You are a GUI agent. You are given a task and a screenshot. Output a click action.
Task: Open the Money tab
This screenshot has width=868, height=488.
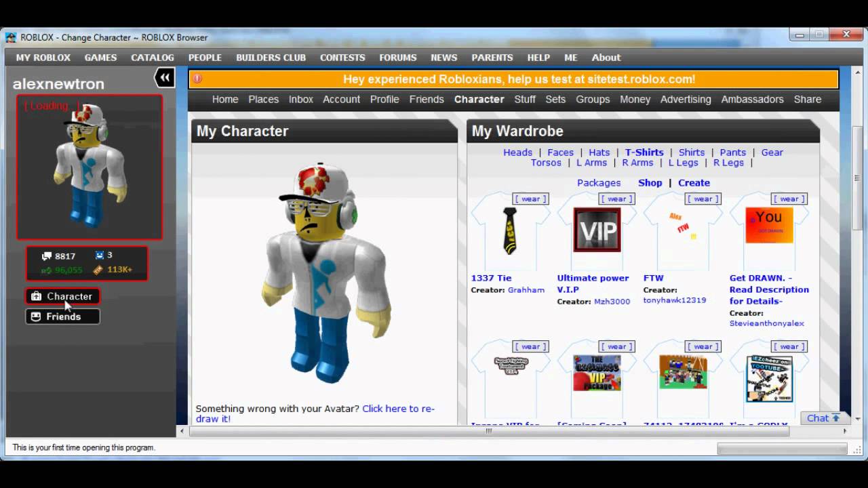coord(635,99)
